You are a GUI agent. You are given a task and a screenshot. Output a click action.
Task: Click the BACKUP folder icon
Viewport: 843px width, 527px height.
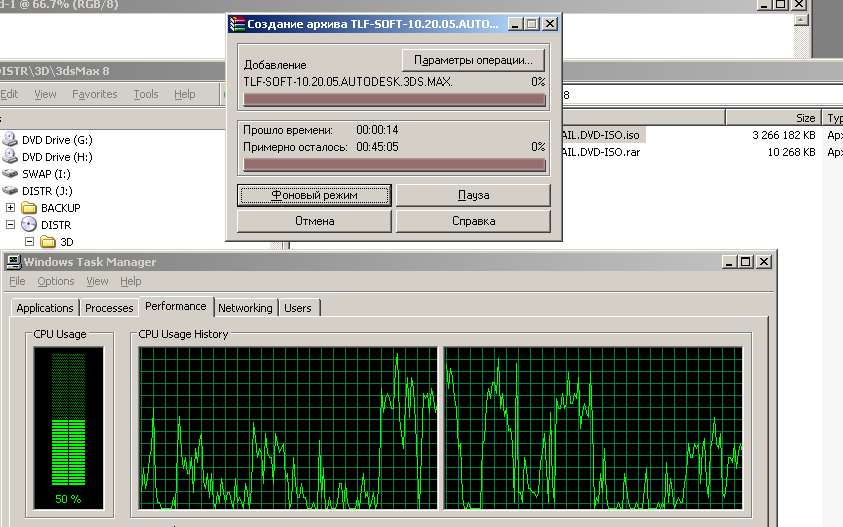pyautogui.click(x=29, y=208)
